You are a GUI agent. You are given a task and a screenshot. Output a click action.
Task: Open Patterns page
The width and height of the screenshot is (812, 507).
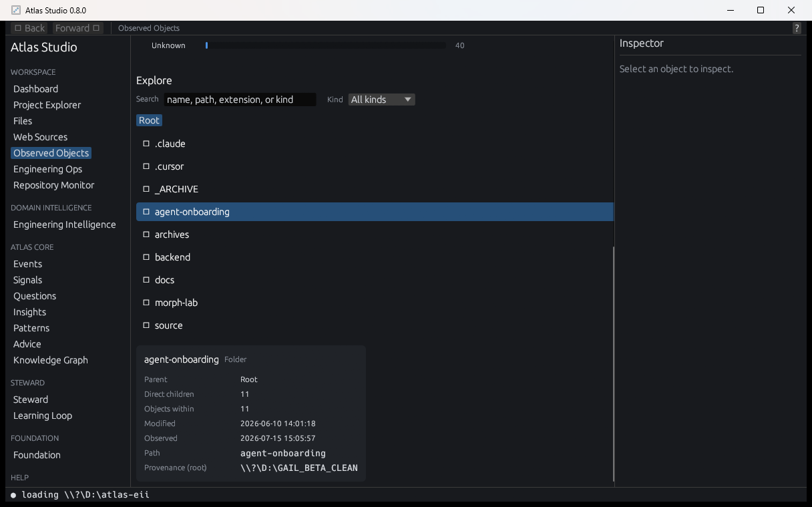pyautogui.click(x=31, y=328)
